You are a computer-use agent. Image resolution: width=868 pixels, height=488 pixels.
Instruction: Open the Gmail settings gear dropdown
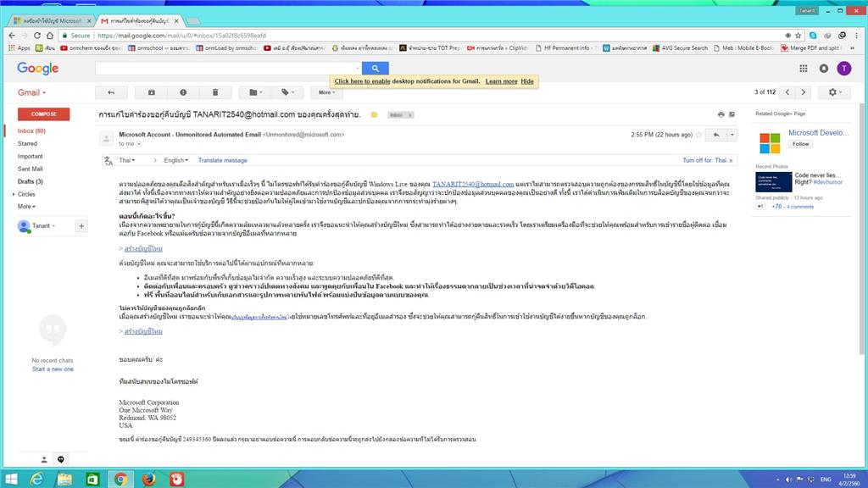click(x=835, y=92)
